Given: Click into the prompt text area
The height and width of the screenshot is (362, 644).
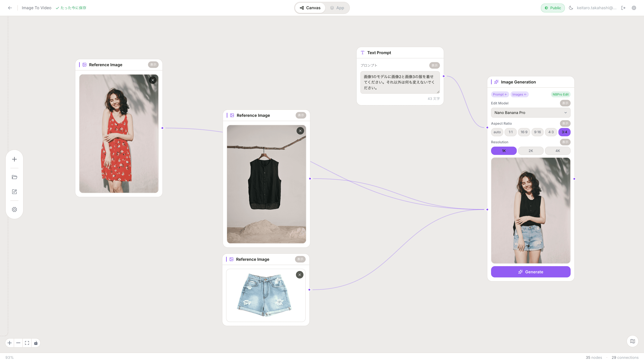Looking at the screenshot, I should pyautogui.click(x=399, y=82).
